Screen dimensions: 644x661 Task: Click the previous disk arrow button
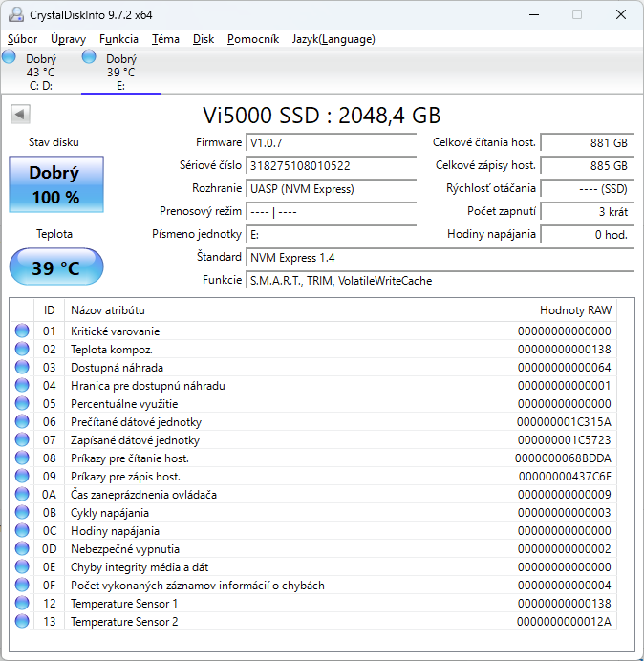coord(20,114)
